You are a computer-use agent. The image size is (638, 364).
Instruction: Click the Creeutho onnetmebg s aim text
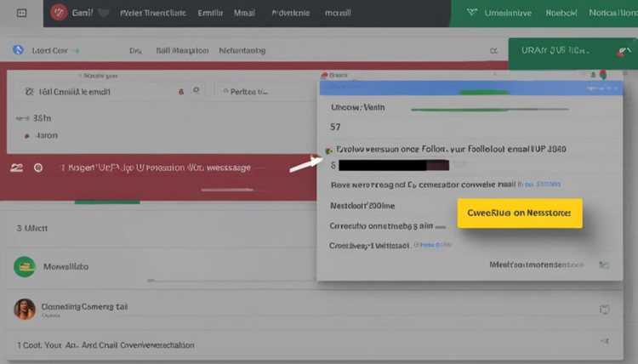point(381,225)
